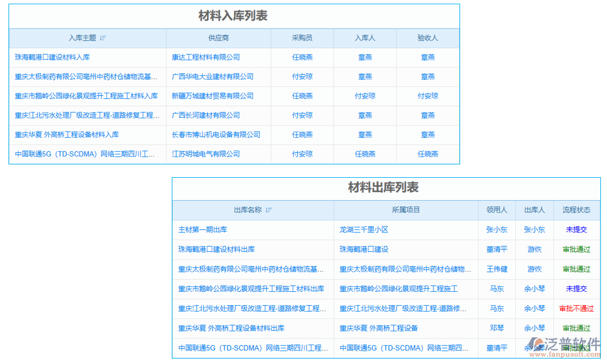View 领用人 张小东 details
Image resolution: width=607 pixels, height=364 pixels.
click(497, 230)
